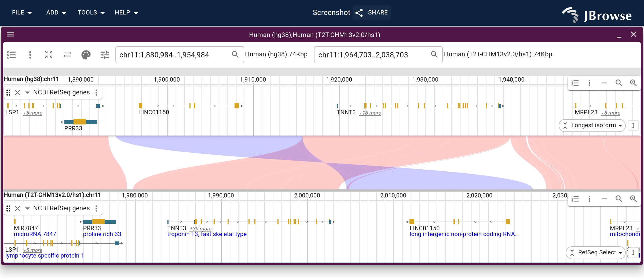The width and height of the screenshot is (644, 279).
Task: Zoom out the T2T row
Action: click(619, 199)
